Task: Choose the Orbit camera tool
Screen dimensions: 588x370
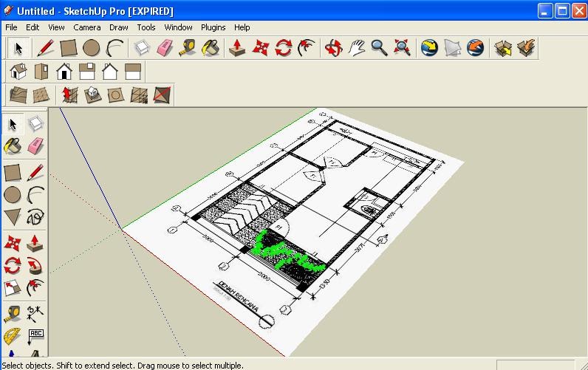Action: (x=333, y=48)
